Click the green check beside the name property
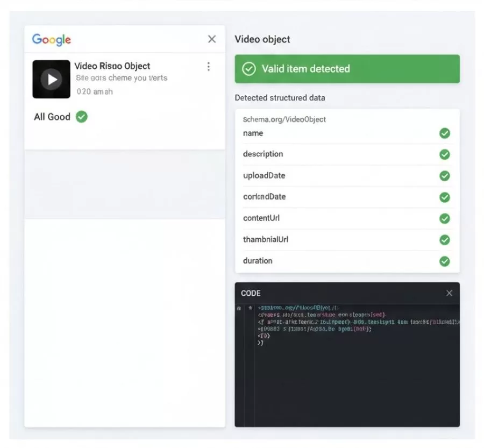Image resolution: width=484 pixels, height=448 pixels. (x=445, y=133)
